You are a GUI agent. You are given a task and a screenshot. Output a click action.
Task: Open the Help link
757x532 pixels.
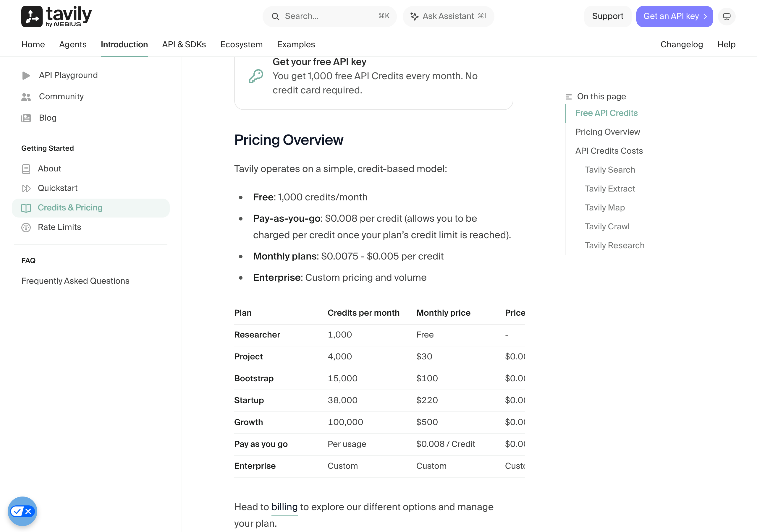[726, 45]
